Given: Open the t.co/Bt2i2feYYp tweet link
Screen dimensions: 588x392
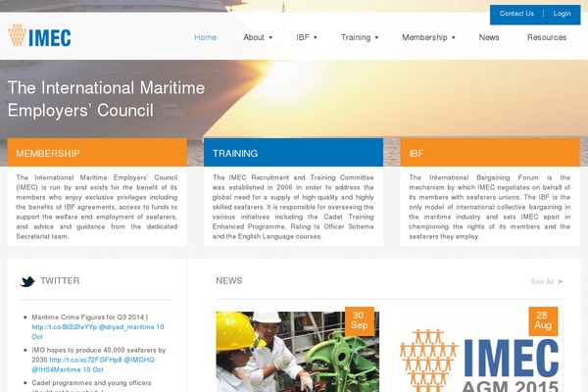Looking at the screenshot, I should [65, 327].
